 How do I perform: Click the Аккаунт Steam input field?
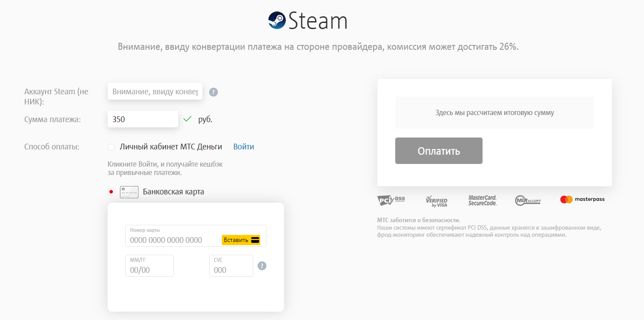[155, 91]
